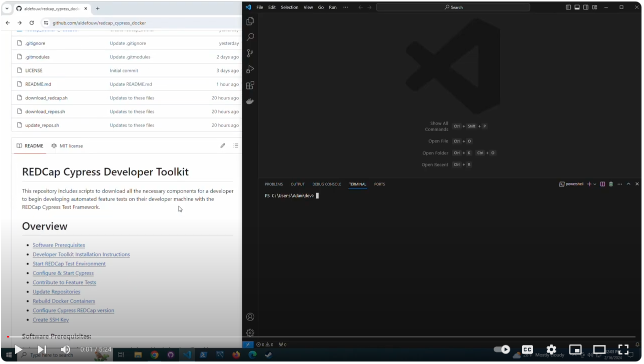
Task: Split the terminal using the split icon
Action: [x=602, y=184]
